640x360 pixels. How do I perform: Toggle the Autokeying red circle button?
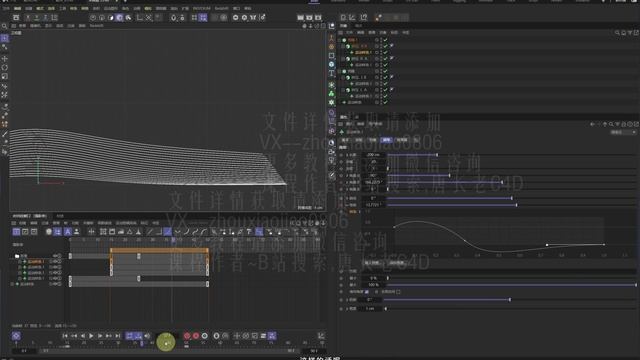(x=196, y=336)
